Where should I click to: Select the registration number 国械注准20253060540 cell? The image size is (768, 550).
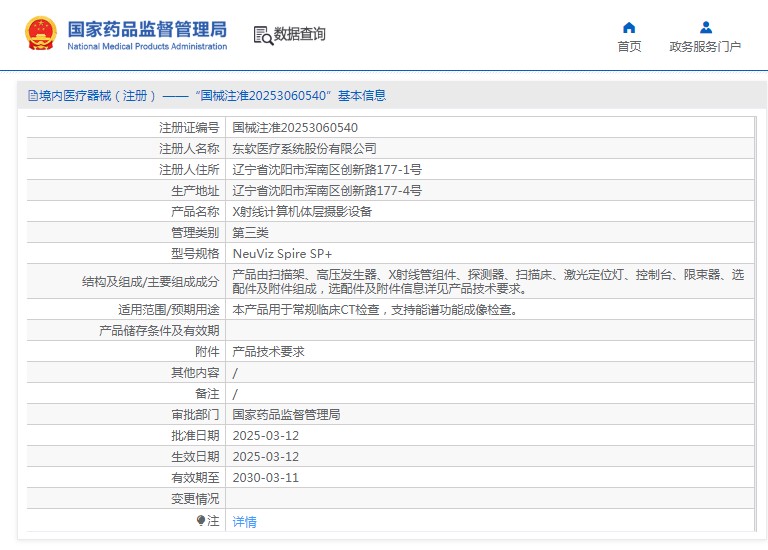point(295,128)
